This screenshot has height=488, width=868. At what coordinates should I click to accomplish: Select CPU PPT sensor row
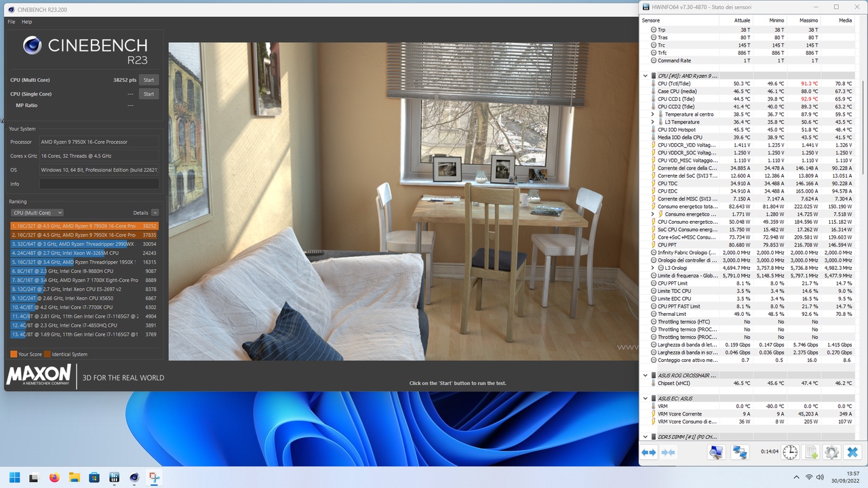coord(748,245)
